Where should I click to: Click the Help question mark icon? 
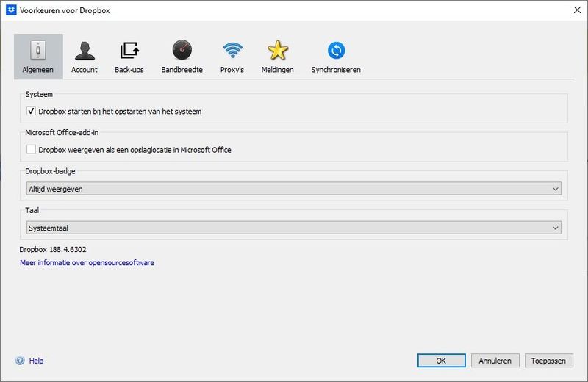click(20, 361)
